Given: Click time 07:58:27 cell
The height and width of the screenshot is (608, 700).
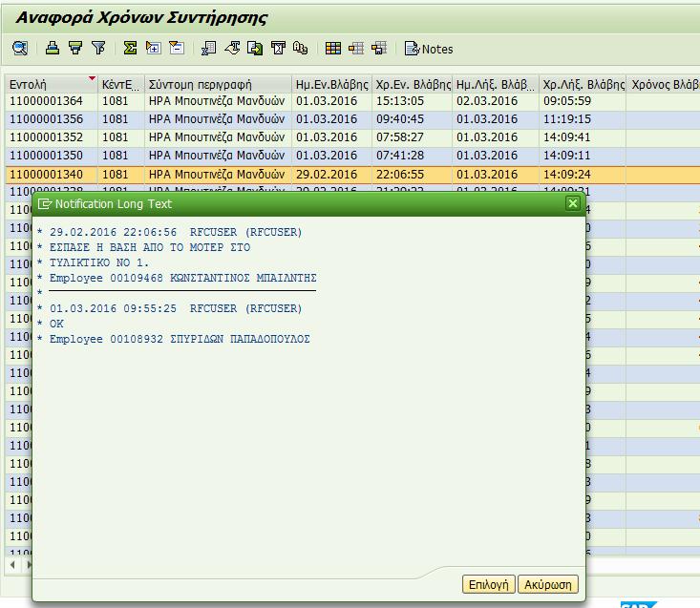Looking at the screenshot, I should click(412, 136).
